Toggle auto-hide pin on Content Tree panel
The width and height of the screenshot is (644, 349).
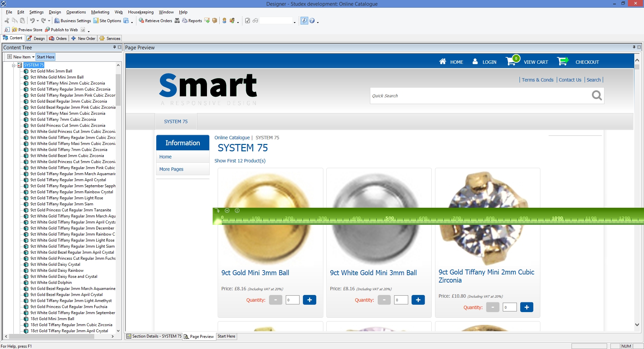[x=114, y=47]
